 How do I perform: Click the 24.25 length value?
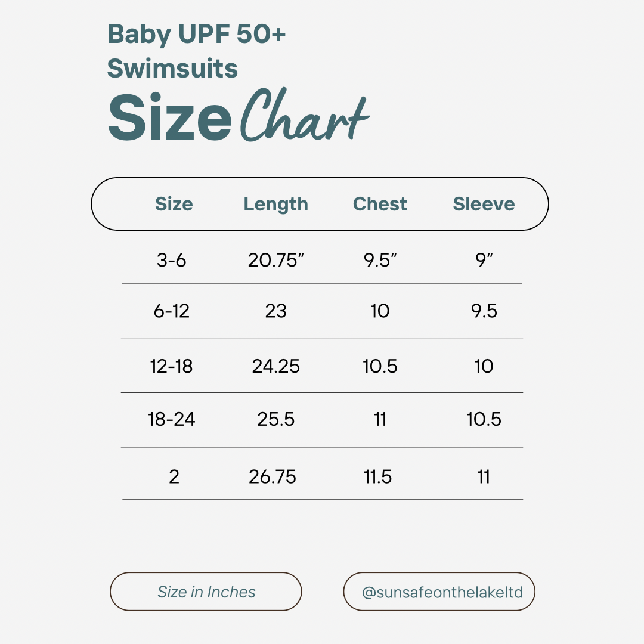coord(275,366)
